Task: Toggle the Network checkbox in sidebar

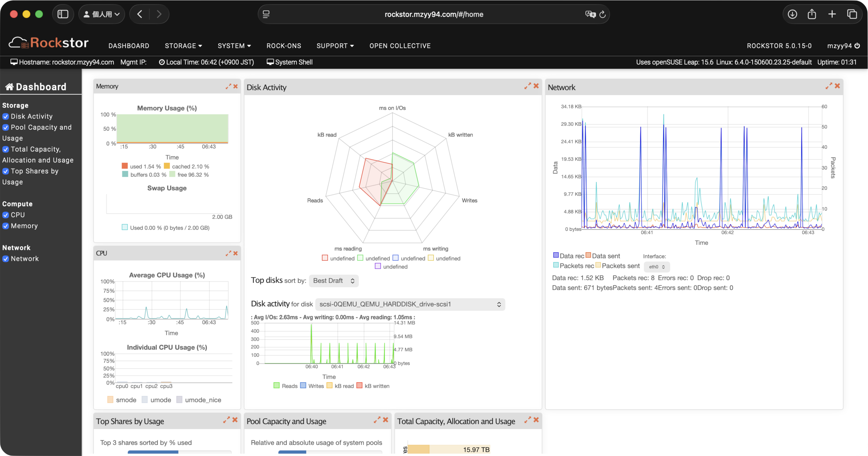Action: [5, 259]
